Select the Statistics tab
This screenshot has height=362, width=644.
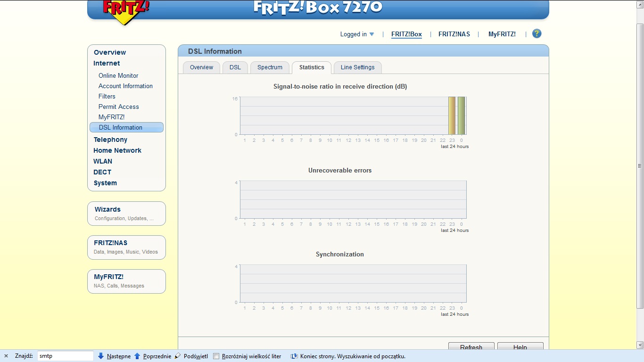(x=312, y=67)
